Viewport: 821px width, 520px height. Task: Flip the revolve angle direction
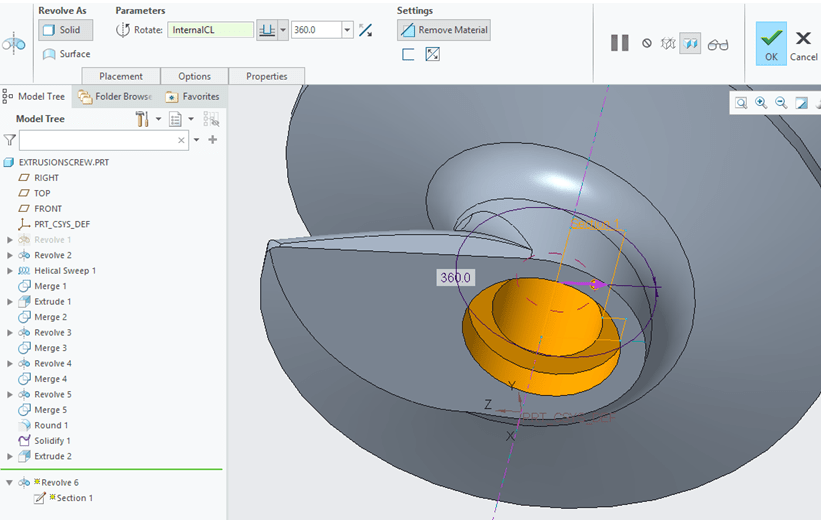(x=366, y=30)
